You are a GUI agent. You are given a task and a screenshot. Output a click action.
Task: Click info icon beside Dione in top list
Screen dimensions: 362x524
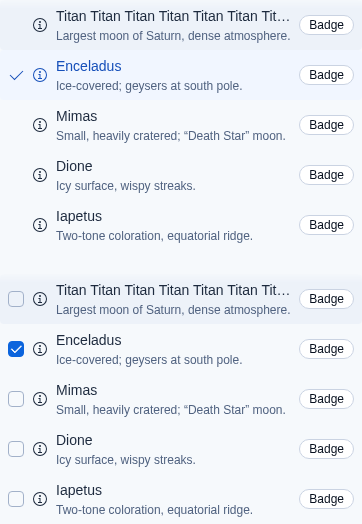(x=40, y=175)
